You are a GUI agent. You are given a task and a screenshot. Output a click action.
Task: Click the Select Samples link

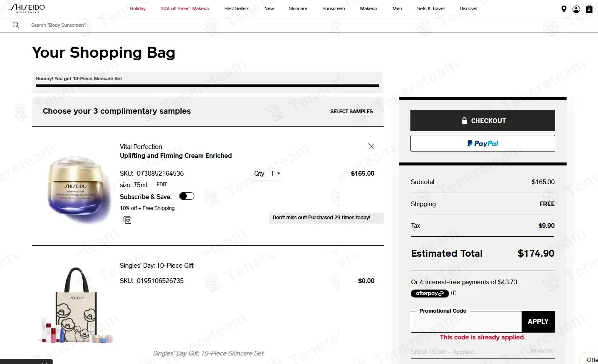pyautogui.click(x=351, y=112)
